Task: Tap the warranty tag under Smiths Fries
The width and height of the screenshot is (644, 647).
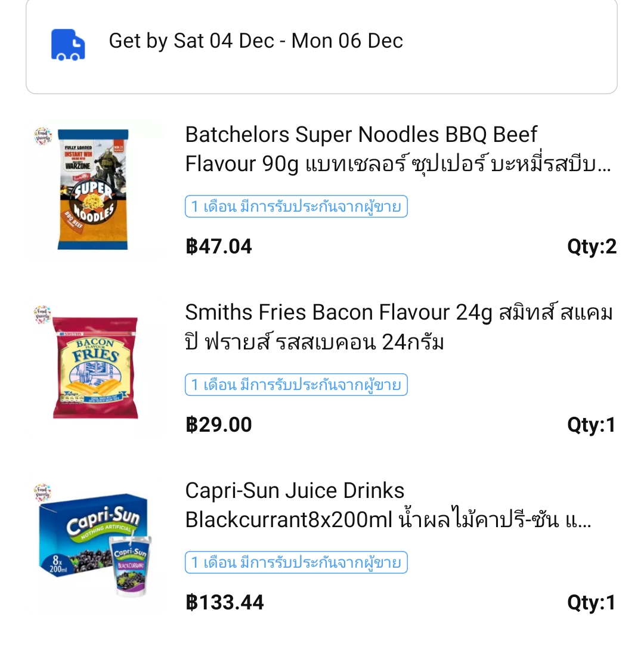Action: pos(296,385)
